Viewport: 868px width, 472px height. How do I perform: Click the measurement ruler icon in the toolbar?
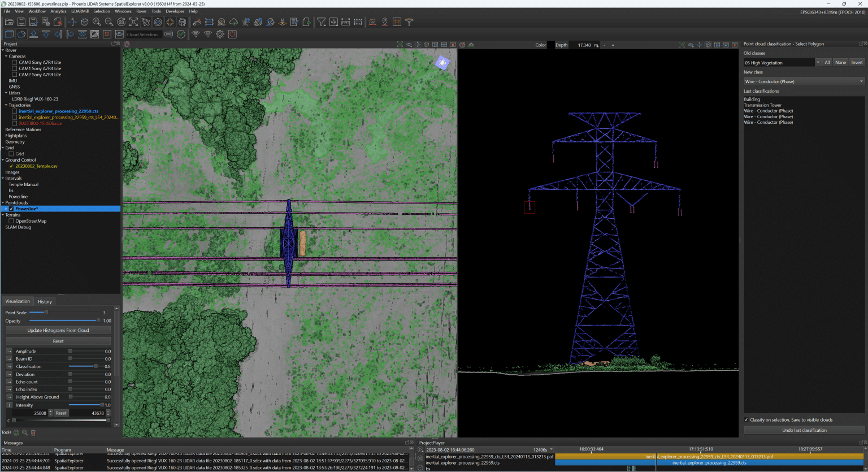pyautogui.click(x=346, y=21)
